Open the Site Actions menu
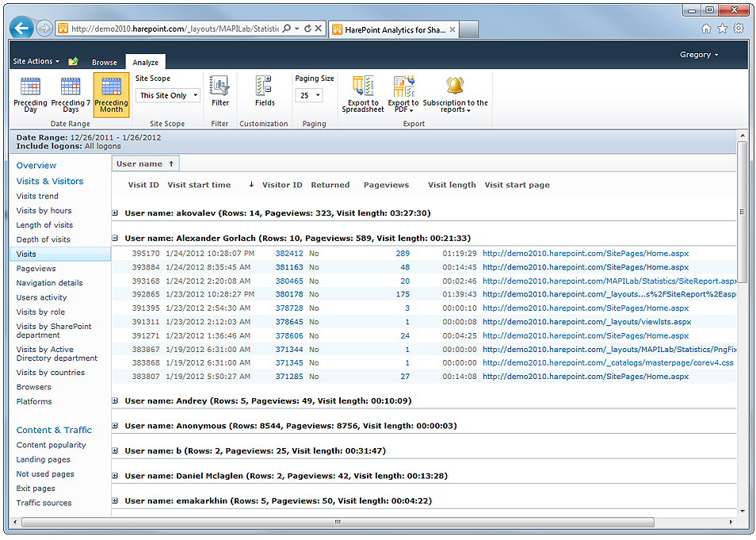This screenshot has height=540, width=756. pyautogui.click(x=36, y=62)
